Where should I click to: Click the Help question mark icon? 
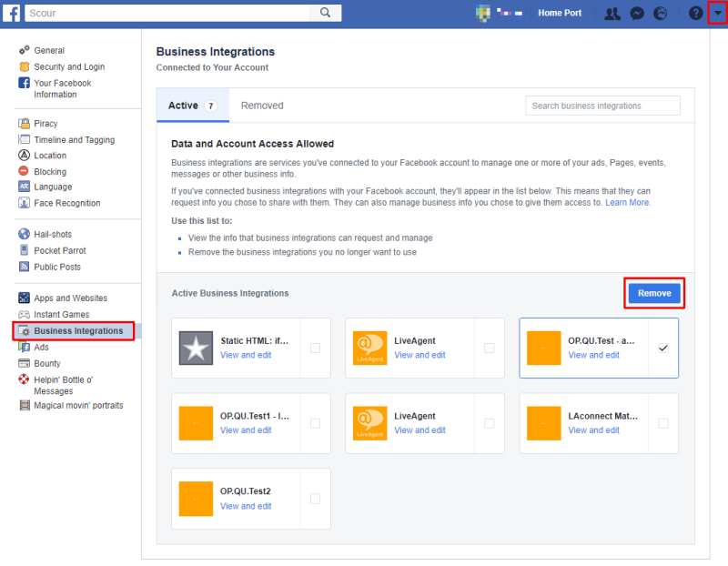(x=695, y=14)
